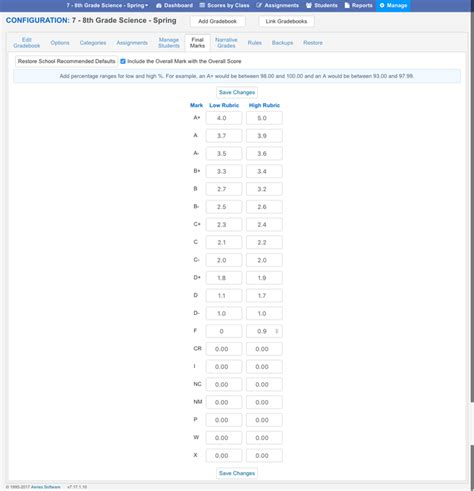Open the Backups tab
Image resolution: width=474 pixels, height=491 pixels.
[x=282, y=43]
